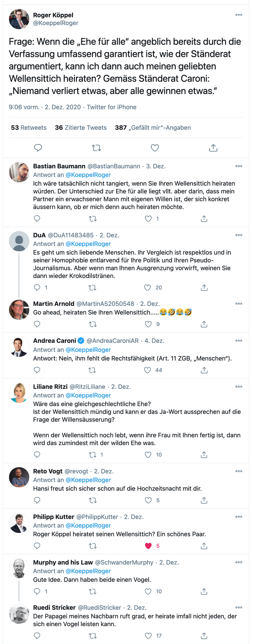This screenshot has height=644, width=253.
Task: Reply to Roger Köppel's main tweet
Action: coord(38,148)
